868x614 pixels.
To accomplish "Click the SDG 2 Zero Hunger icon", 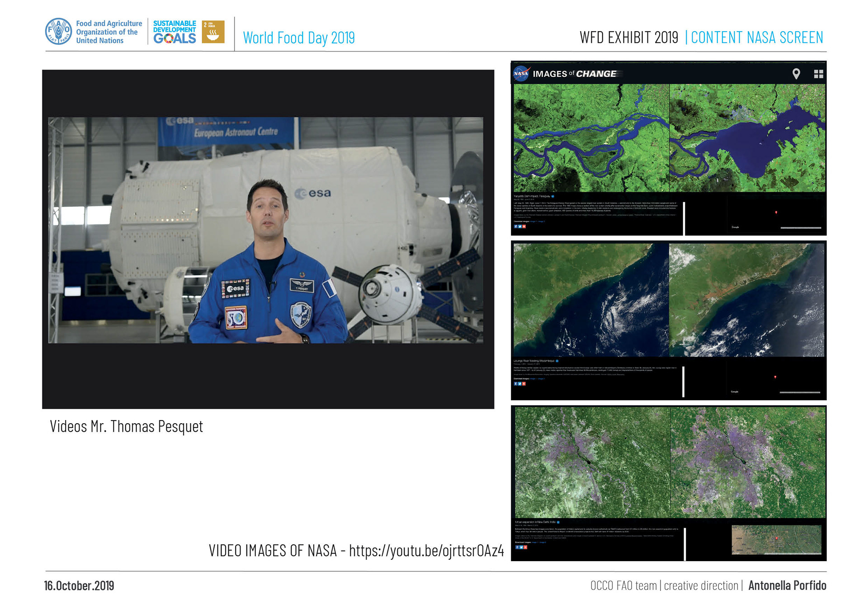I will point(213,32).
